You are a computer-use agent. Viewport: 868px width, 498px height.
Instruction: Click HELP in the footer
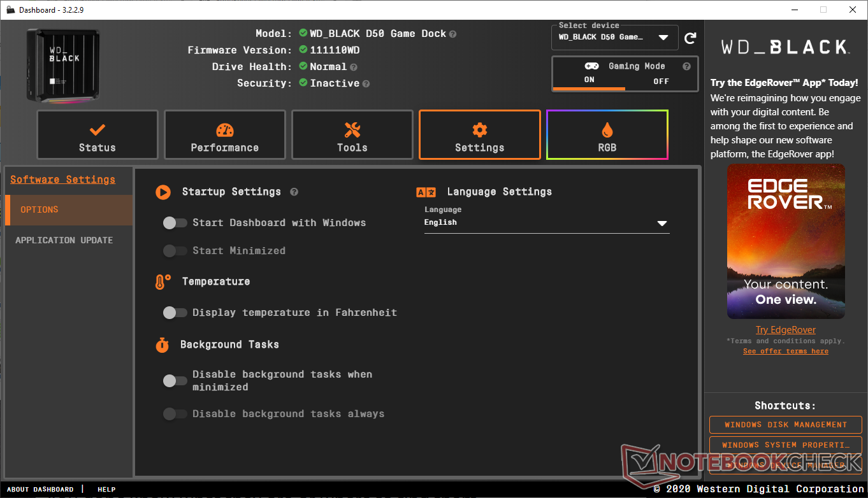point(106,490)
